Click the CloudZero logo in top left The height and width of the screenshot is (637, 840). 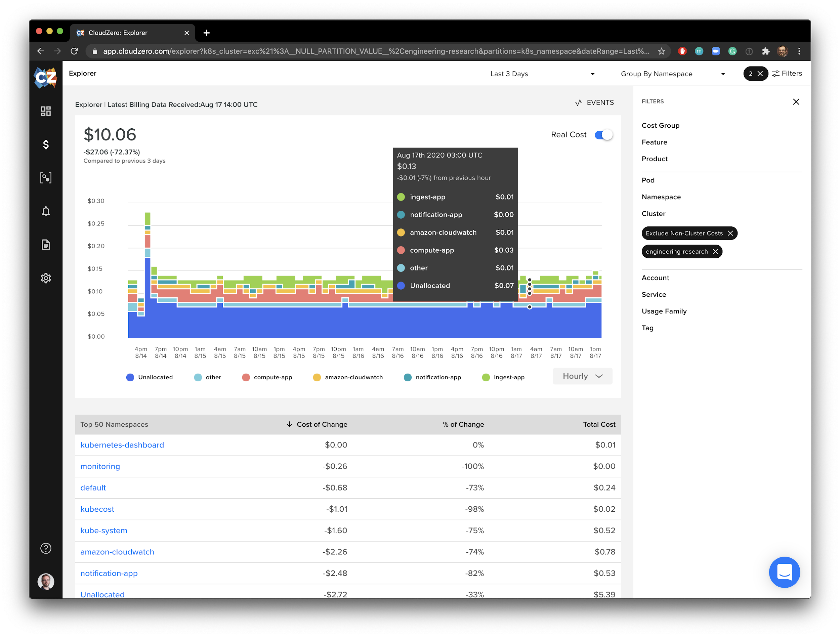point(46,78)
